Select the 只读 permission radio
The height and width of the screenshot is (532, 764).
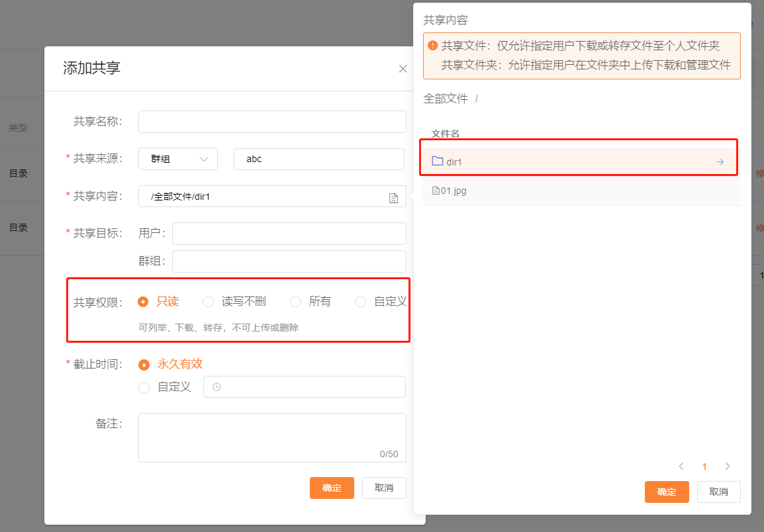pyautogui.click(x=143, y=302)
